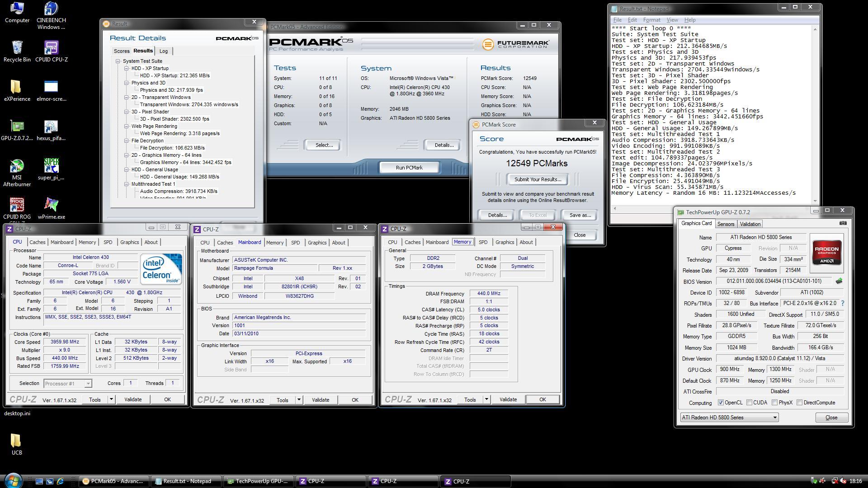Image resolution: width=868 pixels, height=488 pixels.
Task: Toggle OpenCL checkbox in GPU-Z
Action: 721,403
